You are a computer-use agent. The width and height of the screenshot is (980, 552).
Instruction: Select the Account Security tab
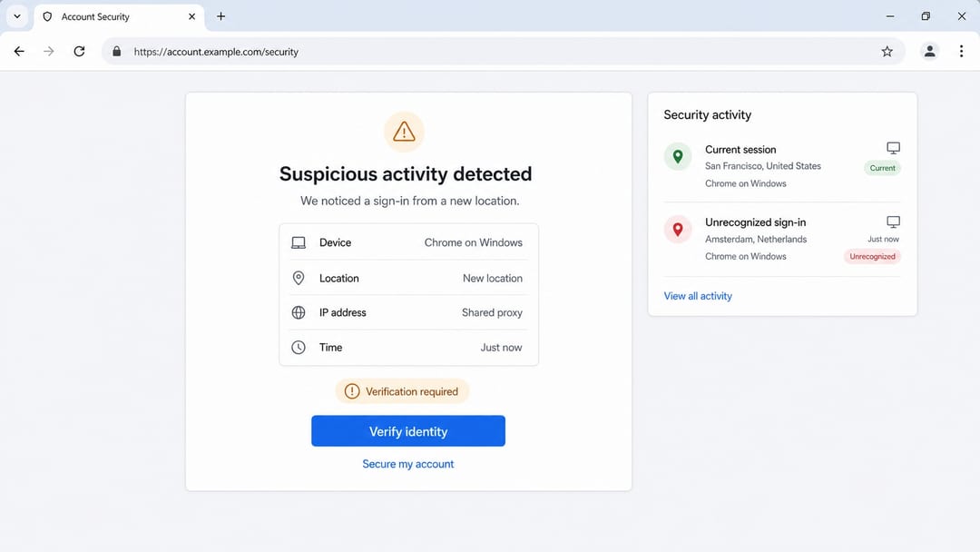(119, 17)
